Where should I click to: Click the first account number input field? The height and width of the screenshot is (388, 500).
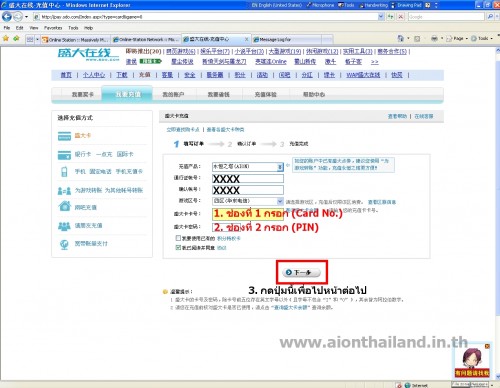click(x=248, y=178)
